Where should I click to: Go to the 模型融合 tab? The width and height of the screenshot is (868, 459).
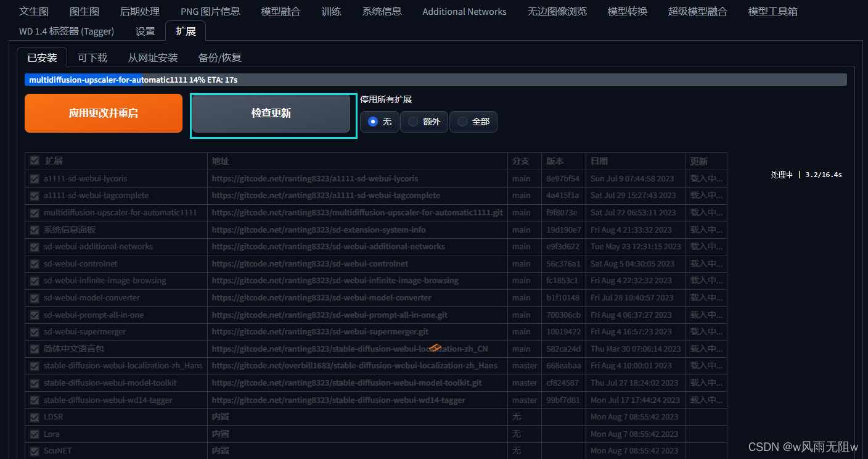(x=280, y=11)
